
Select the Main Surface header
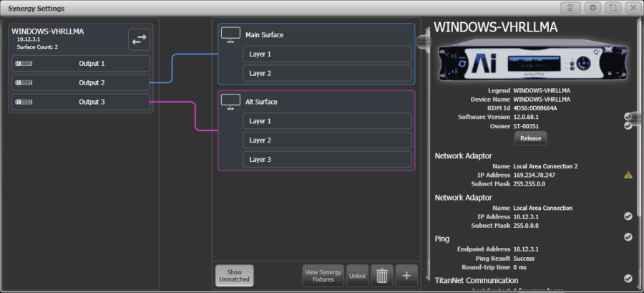click(265, 35)
